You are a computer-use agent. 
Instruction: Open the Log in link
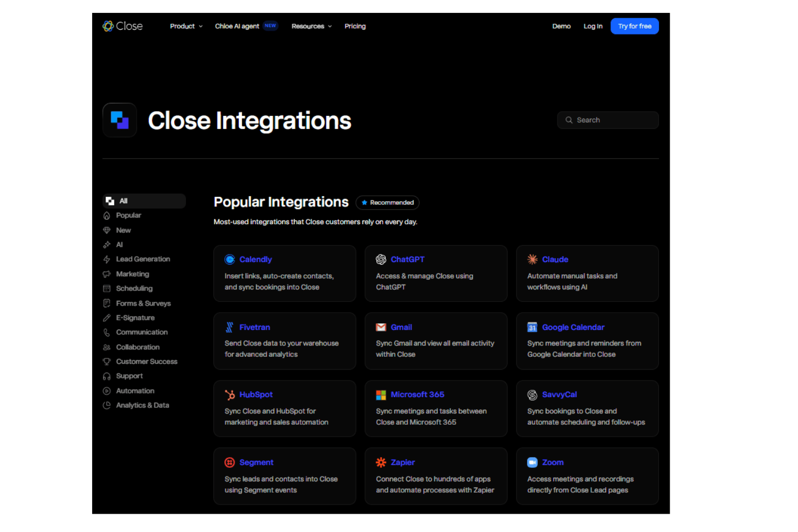click(593, 26)
